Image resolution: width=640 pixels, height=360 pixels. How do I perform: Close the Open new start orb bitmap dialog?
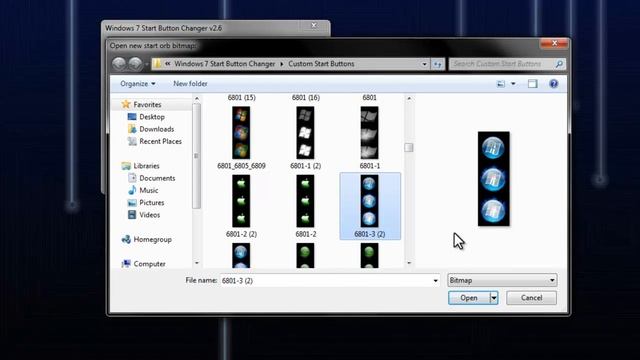tap(554, 43)
